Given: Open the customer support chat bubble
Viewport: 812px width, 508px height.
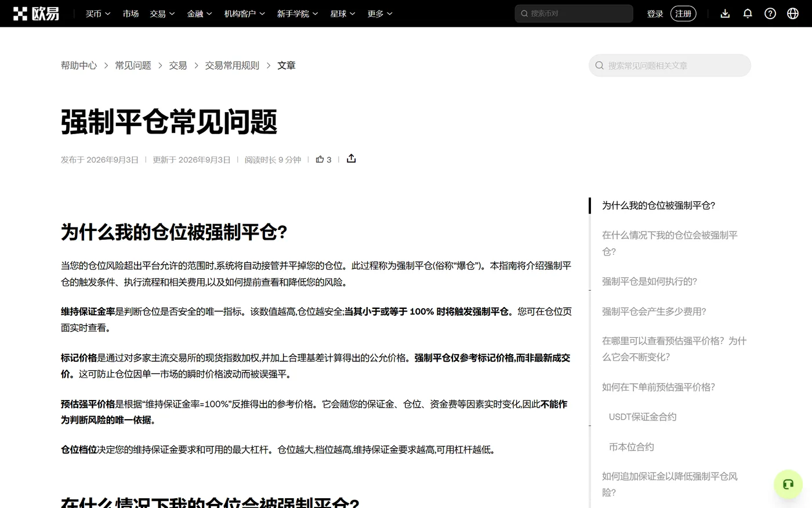Looking at the screenshot, I should [x=788, y=484].
